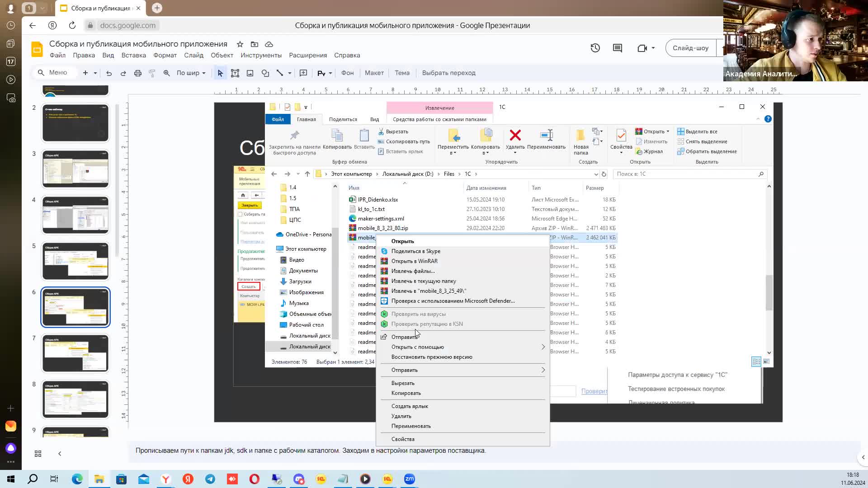Select the line drawing tool
868x488 pixels.
pyautogui.click(x=280, y=73)
